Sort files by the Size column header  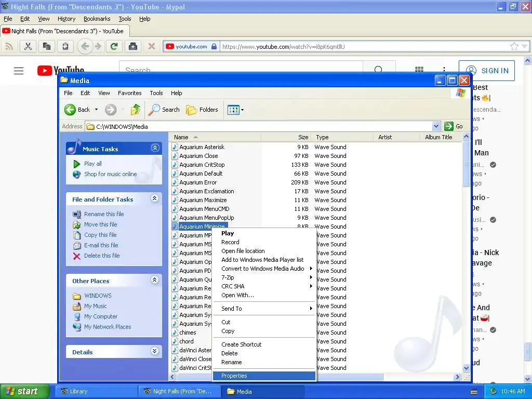[x=286, y=137]
